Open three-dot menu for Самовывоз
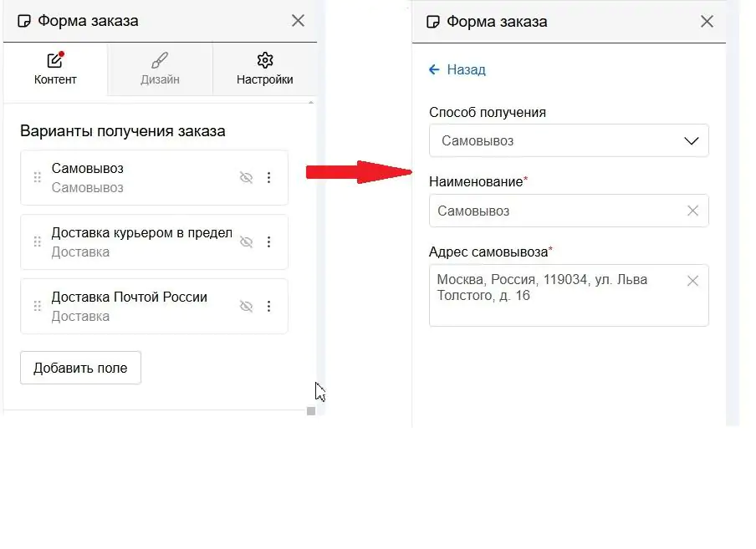Screen dimensions: 756x549 pos(269,178)
